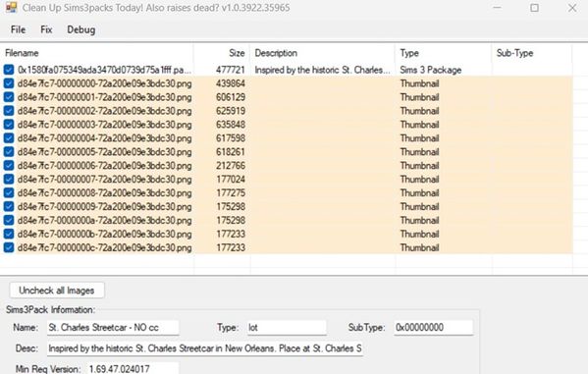Select file d84e7fc7-0000000c-72a200e09e3bdc30.png

pyautogui.click(x=105, y=247)
